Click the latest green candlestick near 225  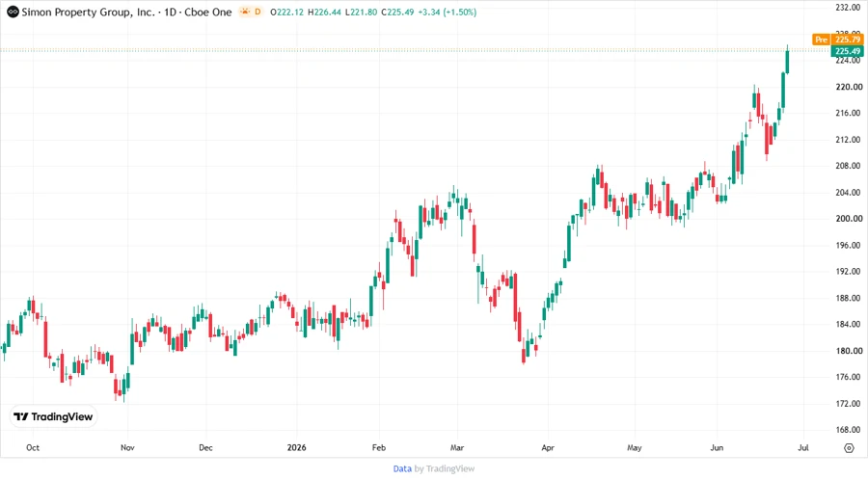click(787, 61)
